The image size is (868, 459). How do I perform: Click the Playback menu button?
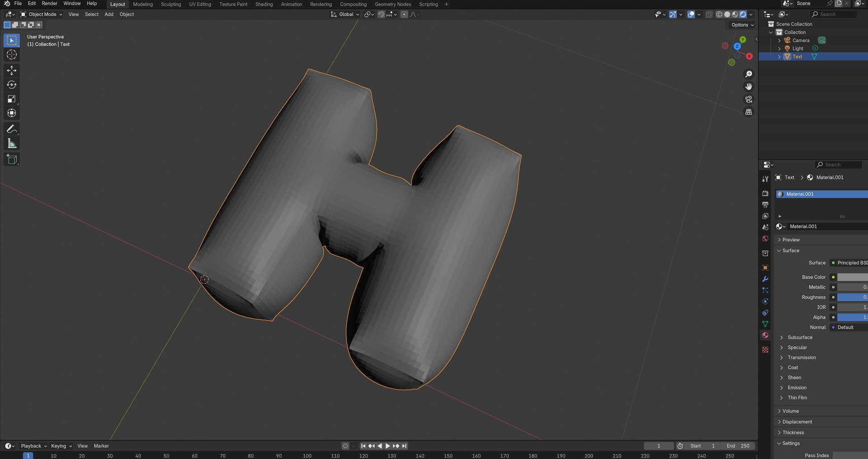[33, 446]
